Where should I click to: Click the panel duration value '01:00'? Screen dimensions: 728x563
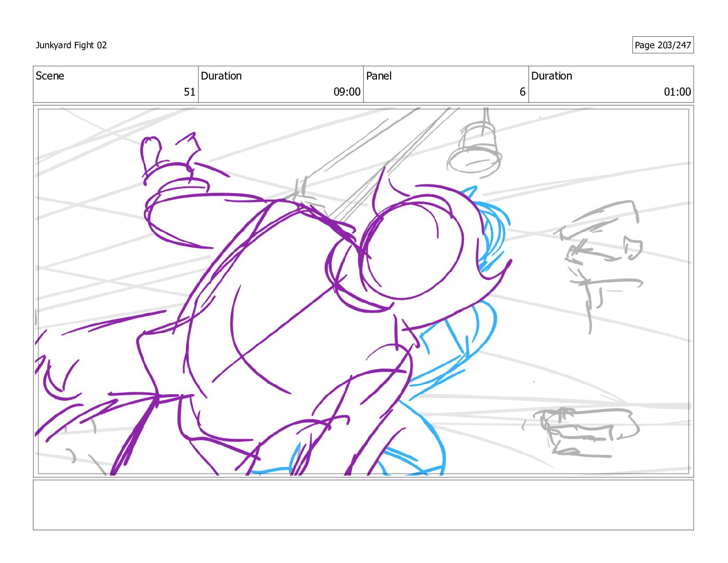coord(677,92)
